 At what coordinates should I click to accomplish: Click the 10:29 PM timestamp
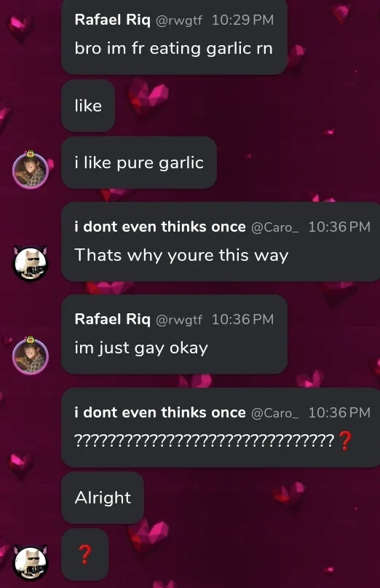(x=243, y=20)
